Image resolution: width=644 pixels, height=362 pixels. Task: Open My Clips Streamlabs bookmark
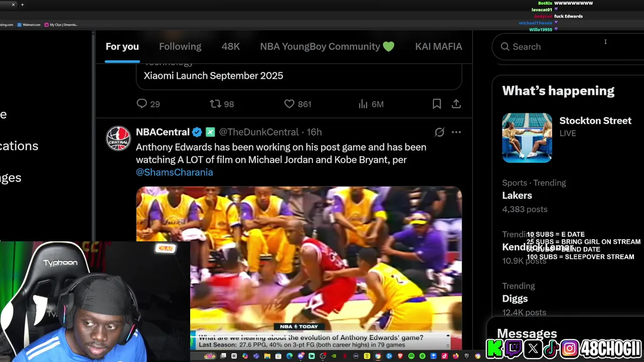point(61,25)
